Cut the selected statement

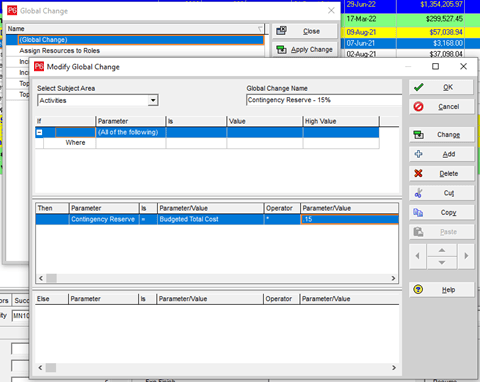[x=441, y=193]
